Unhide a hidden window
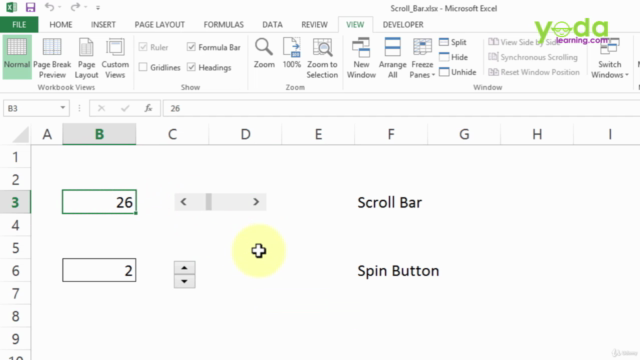The width and height of the screenshot is (640, 360). (x=458, y=72)
